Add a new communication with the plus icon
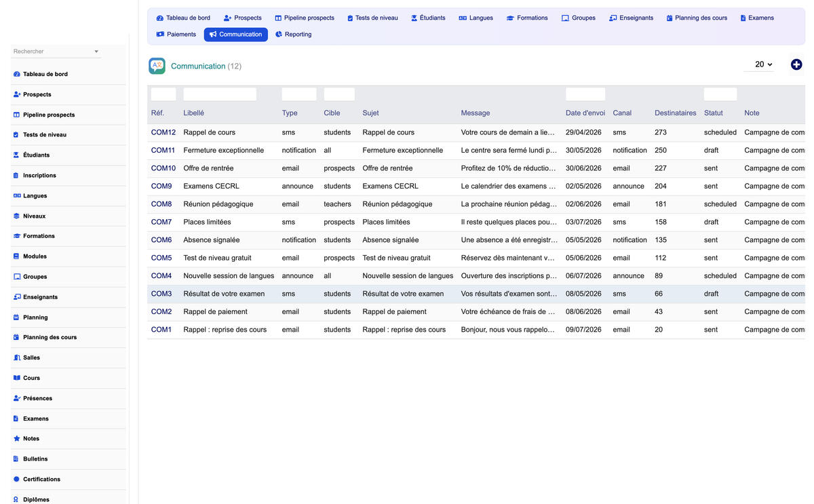Image resolution: width=814 pixels, height=504 pixels. click(796, 64)
